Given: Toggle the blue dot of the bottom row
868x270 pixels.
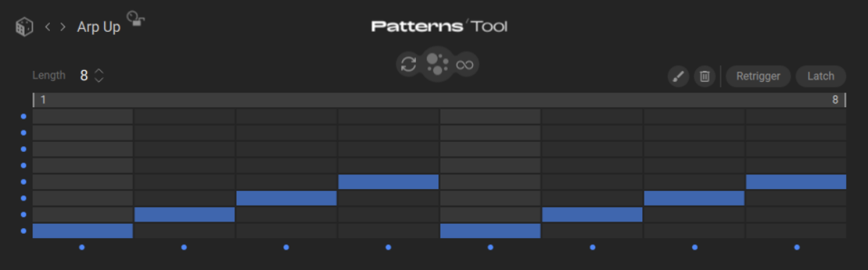Looking at the screenshot, I should point(23,231).
